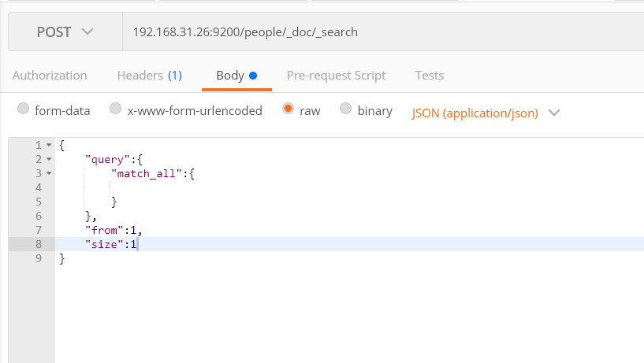This screenshot has height=363, width=644.
Task: Select the binary radio button
Action: coord(346,110)
